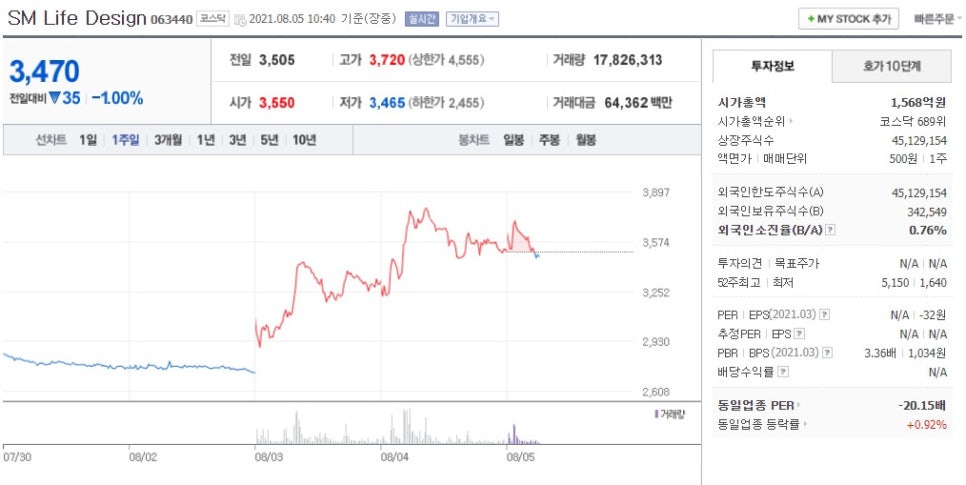Select the 3개월 line chart period
The height and width of the screenshot is (485, 966).
[x=167, y=140]
